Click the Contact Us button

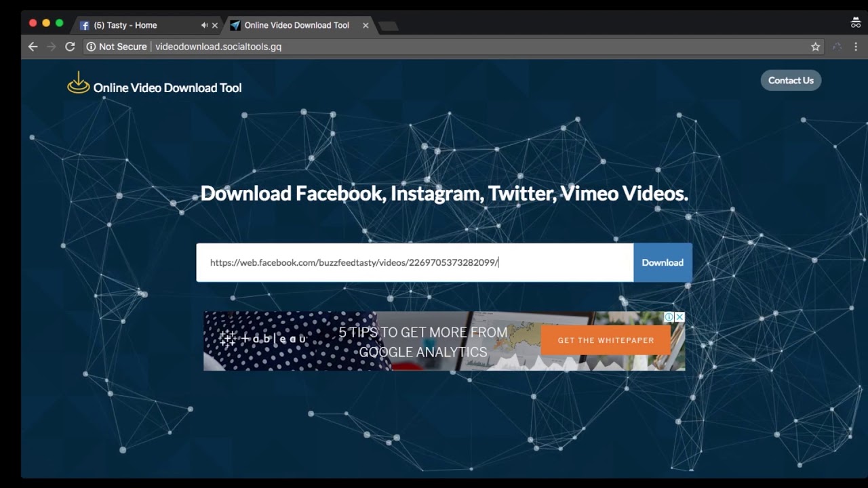791,80
